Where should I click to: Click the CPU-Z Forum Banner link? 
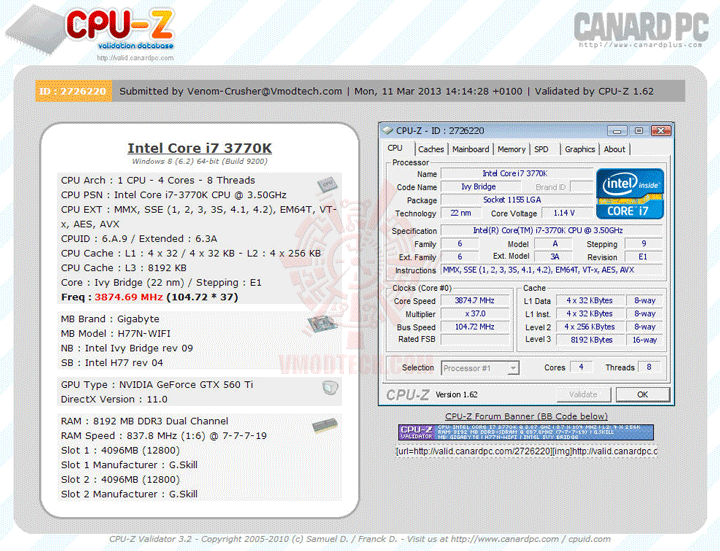tap(526, 416)
